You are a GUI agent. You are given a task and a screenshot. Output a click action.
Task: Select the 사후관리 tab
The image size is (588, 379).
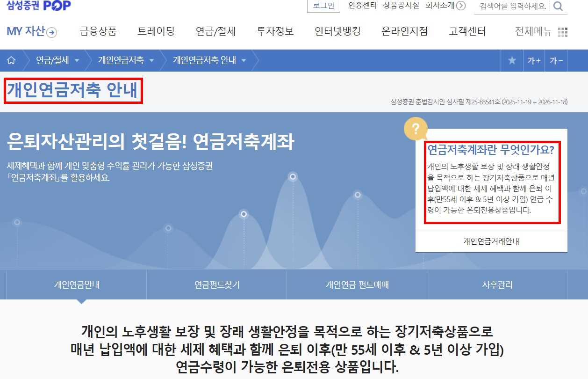(x=497, y=284)
